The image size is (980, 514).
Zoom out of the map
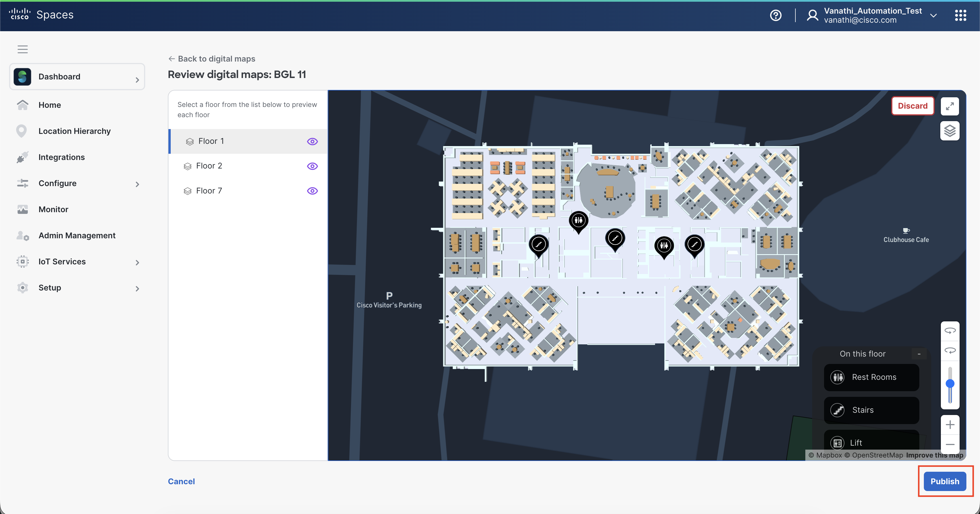coord(950,445)
